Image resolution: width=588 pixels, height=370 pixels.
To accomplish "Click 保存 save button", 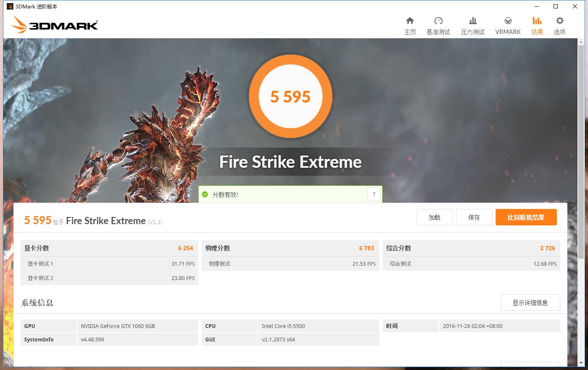I will [x=474, y=217].
